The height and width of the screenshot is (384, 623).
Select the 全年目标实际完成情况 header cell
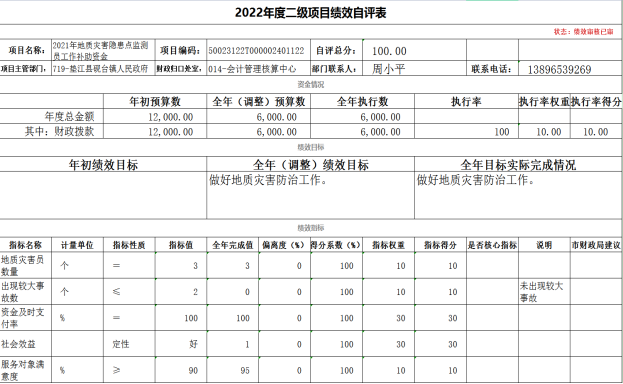tap(518, 165)
